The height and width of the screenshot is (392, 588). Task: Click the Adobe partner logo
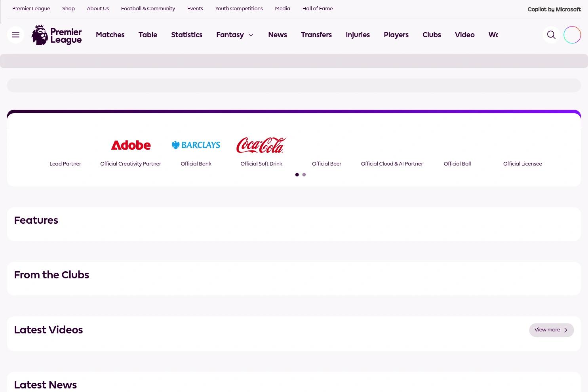131,145
